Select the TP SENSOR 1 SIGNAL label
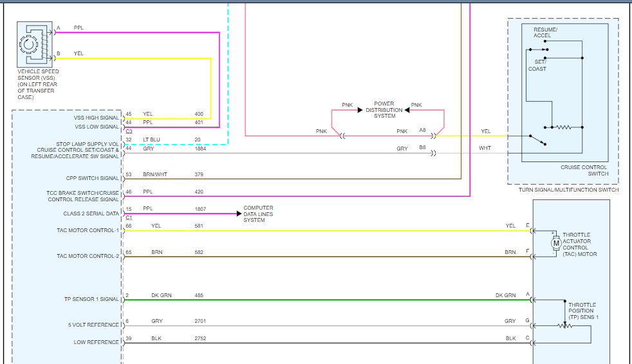This screenshot has width=632, height=364. pos(91,299)
